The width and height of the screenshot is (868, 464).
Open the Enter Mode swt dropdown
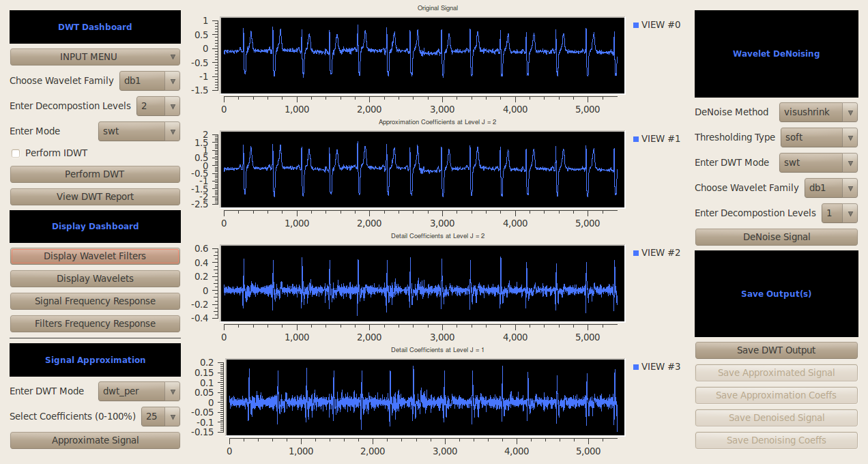pyautogui.click(x=139, y=131)
